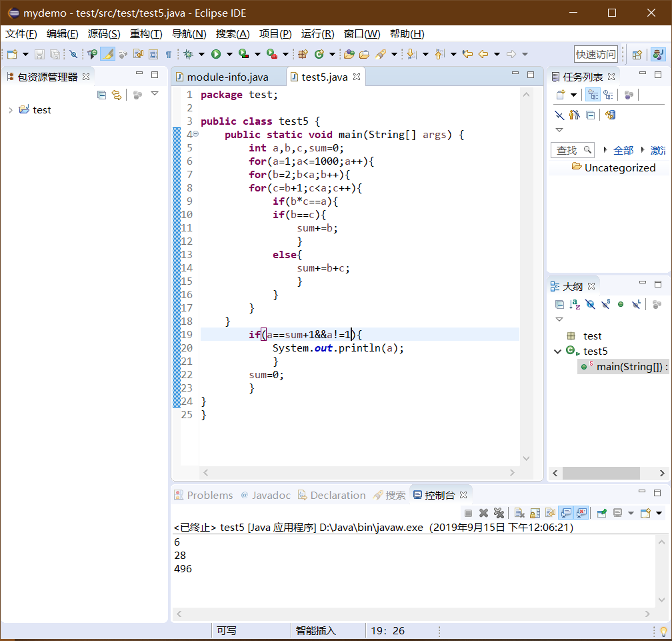Switch to the Javadoc tab
Image resolution: width=672 pixels, height=641 pixels.
coord(266,496)
